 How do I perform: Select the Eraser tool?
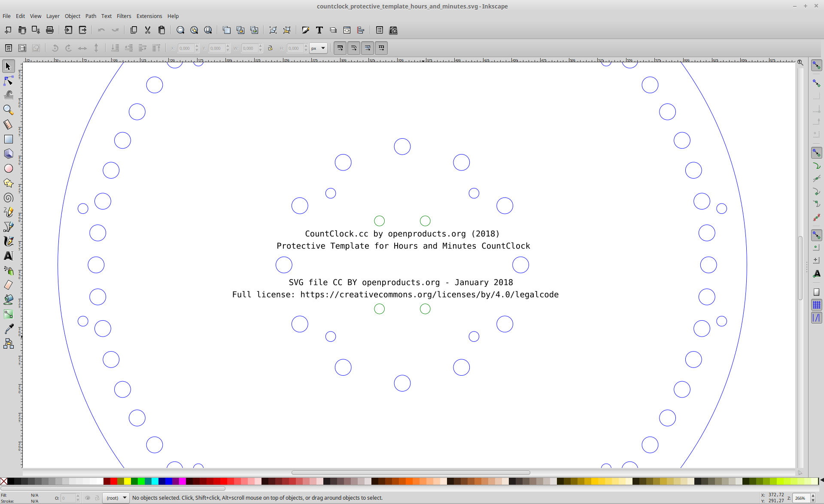(8, 285)
